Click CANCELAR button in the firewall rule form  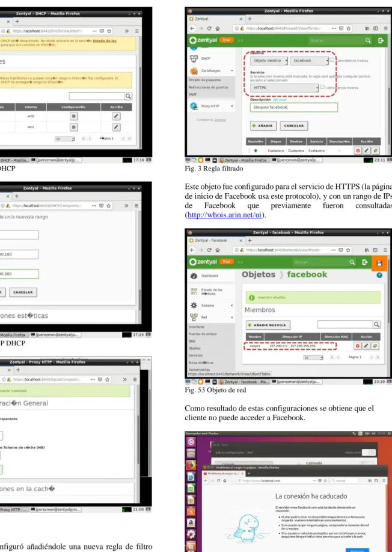click(293, 126)
